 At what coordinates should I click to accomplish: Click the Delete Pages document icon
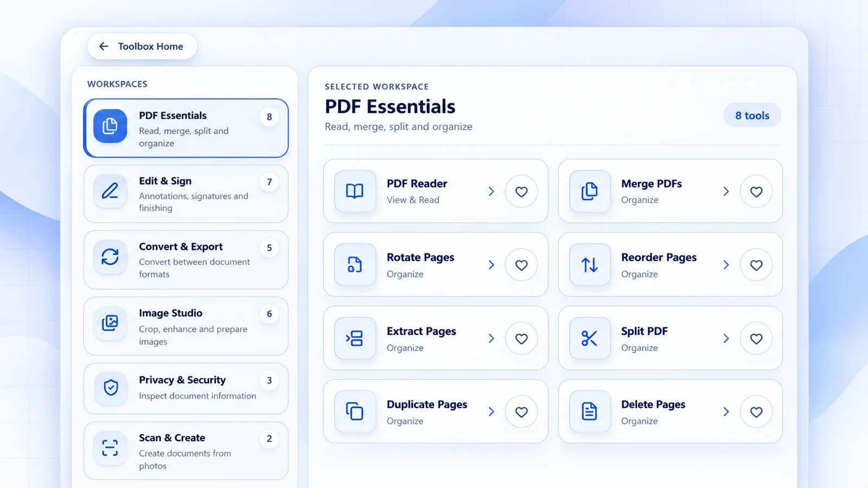click(590, 412)
